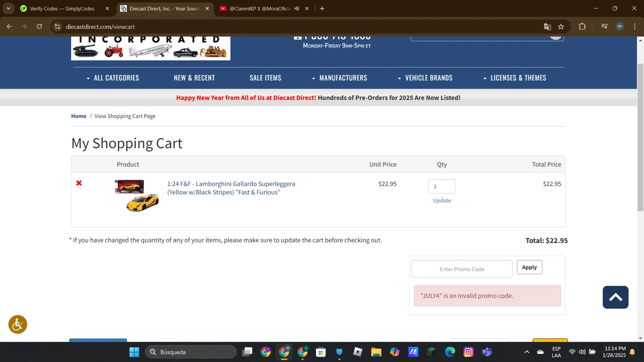Open the Lamborghini Gallardo Superleggera product link
This screenshot has height=362, width=644.
231,188
